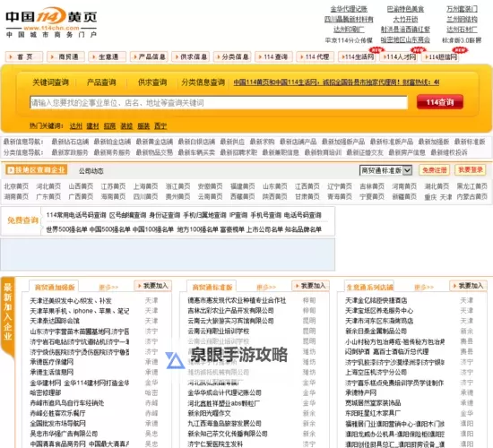Open 分类信息 in the navigation bar
The height and width of the screenshot is (448, 493).
(x=232, y=57)
